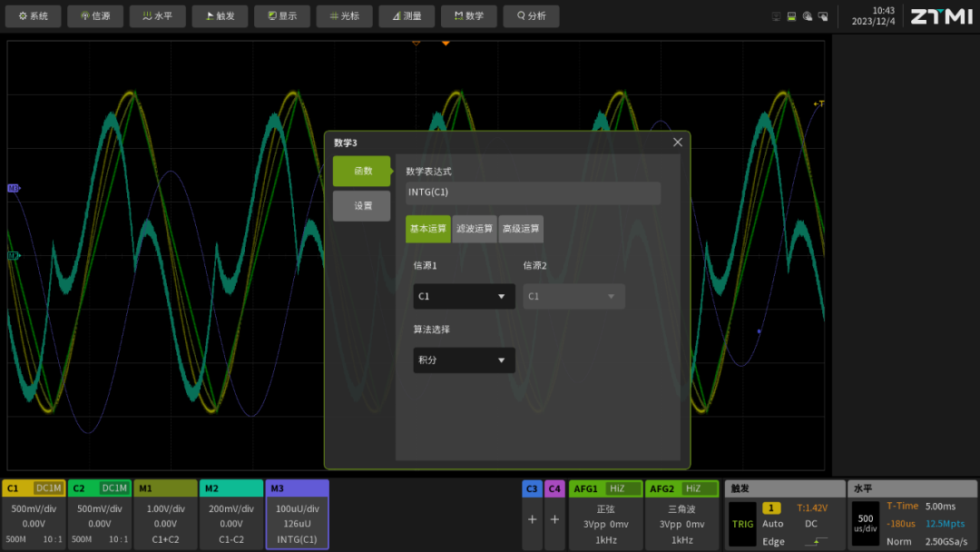Click the 分析 (Analysis) search button
980x552 pixels.
(531, 16)
